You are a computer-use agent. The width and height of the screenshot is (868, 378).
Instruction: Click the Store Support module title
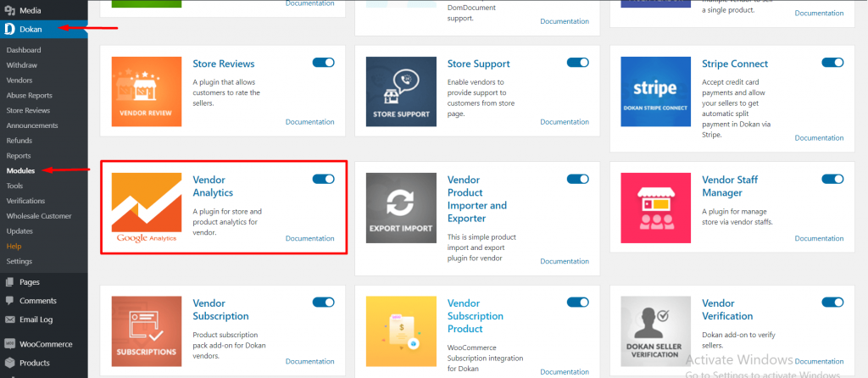point(479,64)
